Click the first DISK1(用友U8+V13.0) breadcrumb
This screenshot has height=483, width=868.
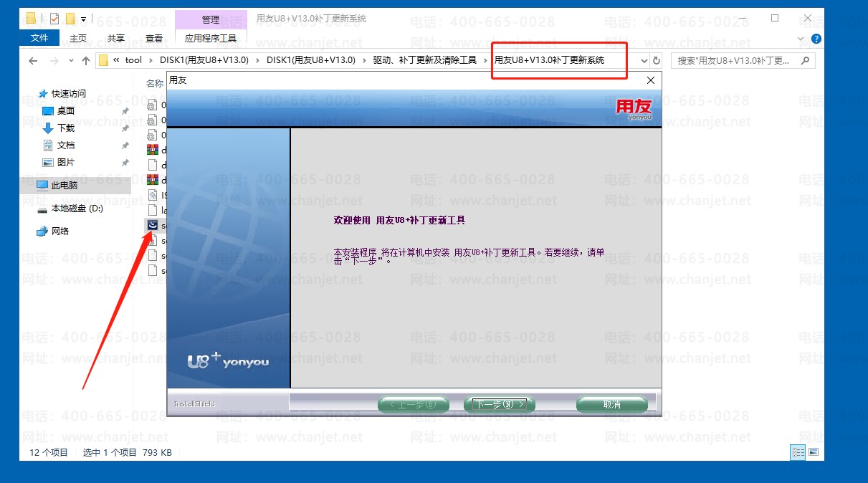click(204, 60)
